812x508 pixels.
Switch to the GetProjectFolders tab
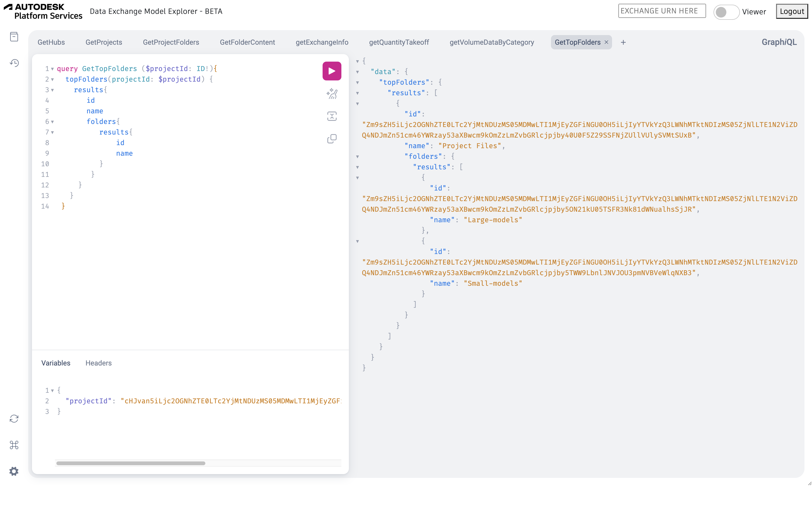[x=171, y=42]
